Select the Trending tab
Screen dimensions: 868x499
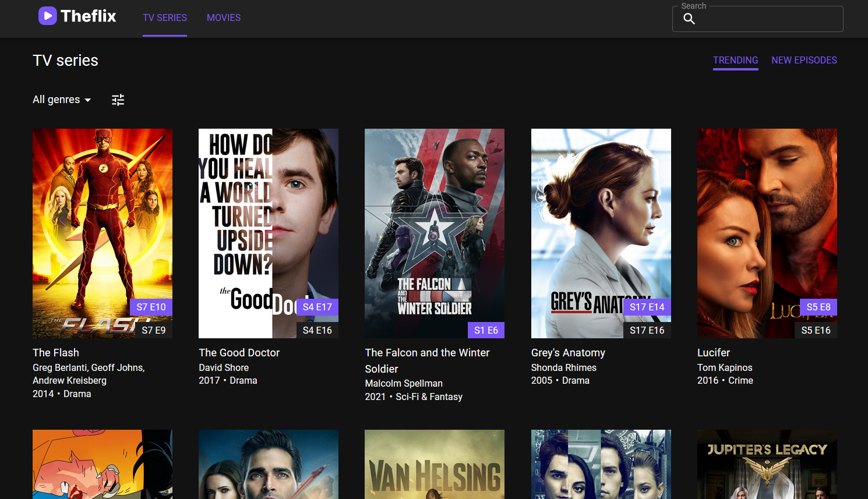coord(735,61)
